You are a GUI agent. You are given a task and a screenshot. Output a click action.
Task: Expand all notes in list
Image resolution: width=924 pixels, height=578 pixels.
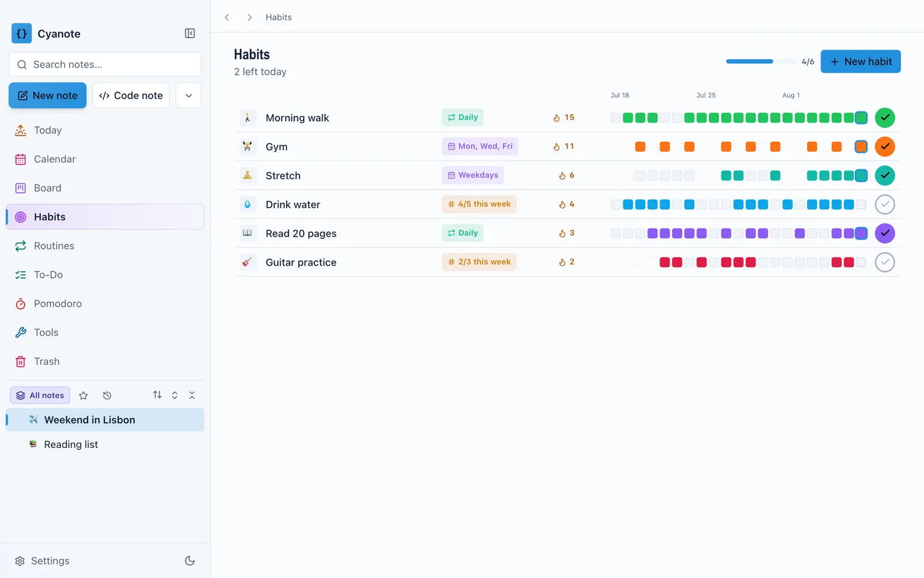(175, 395)
